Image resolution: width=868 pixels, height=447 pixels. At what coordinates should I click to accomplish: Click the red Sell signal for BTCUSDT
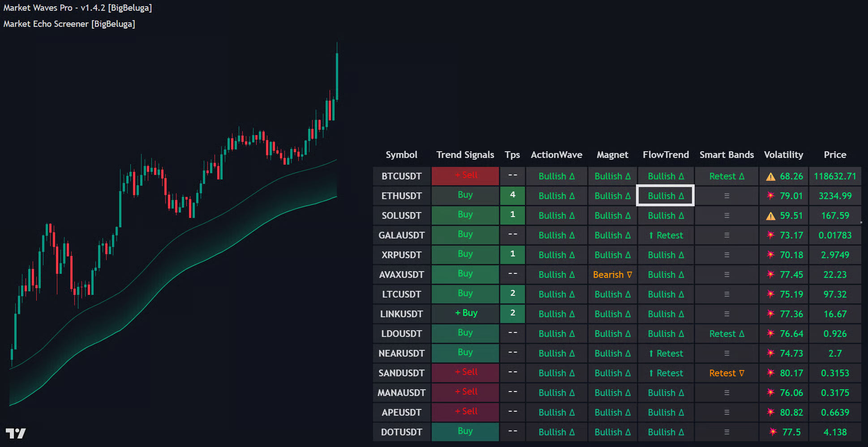click(x=465, y=175)
